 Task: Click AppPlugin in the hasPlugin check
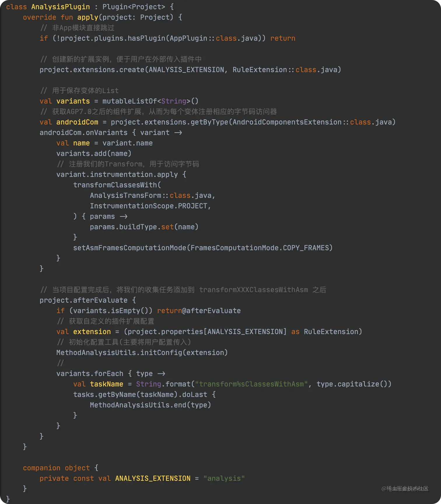coord(188,38)
